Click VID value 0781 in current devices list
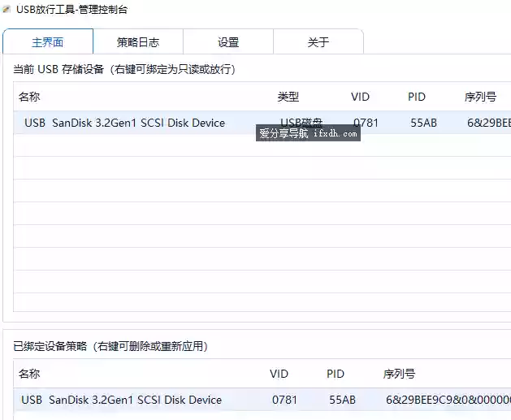 366,123
